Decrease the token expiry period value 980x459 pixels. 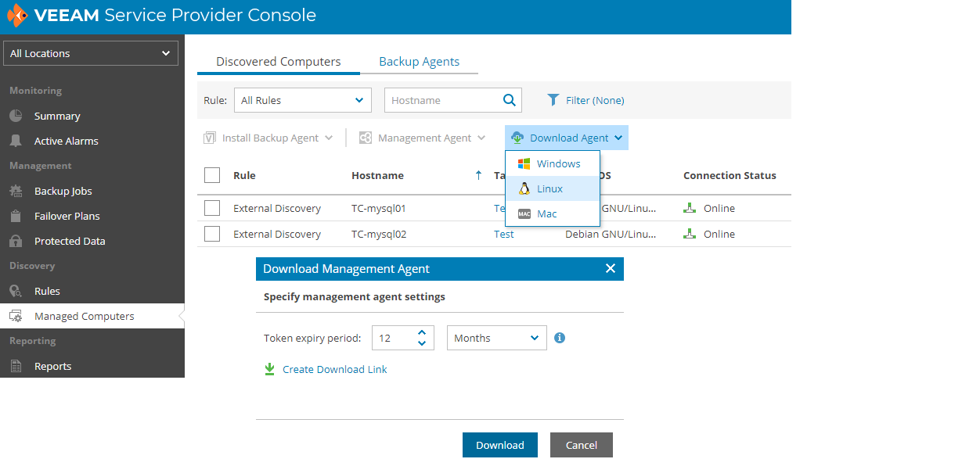coord(422,343)
